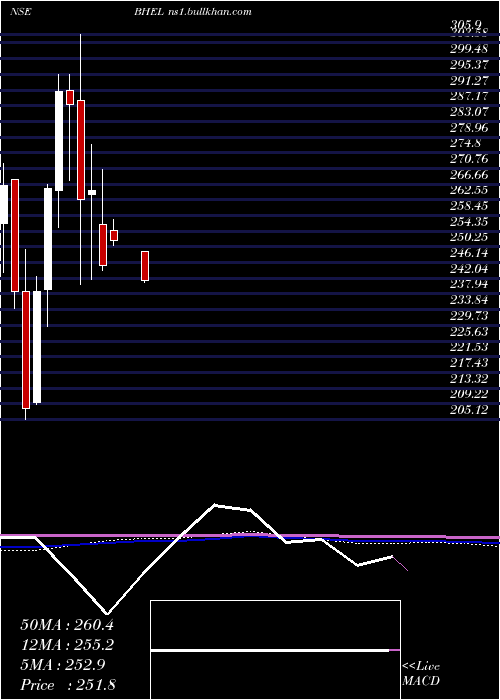Click the 12MA : 255.2 readout
The width and height of the screenshot is (500, 700).
[67, 645]
